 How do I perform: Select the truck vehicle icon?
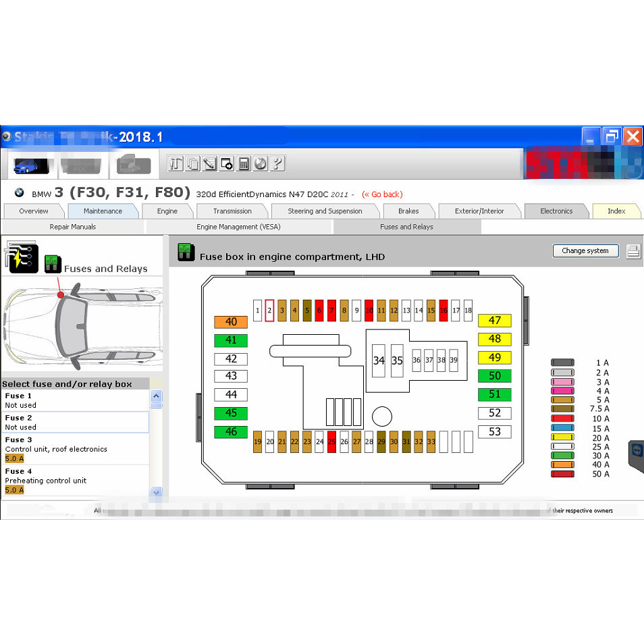click(x=134, y=165)
